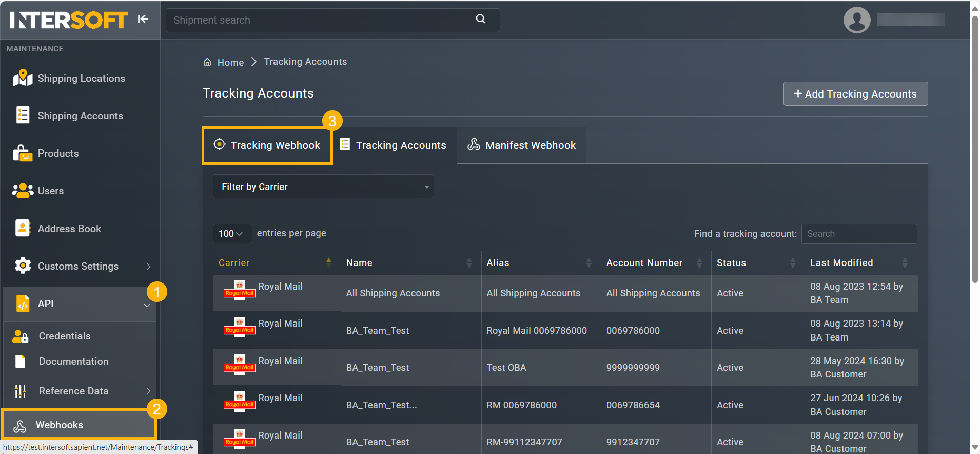This screenshot has height=454, width=980.
Task: Focus the Shipment search field
Action: point(332,20)
